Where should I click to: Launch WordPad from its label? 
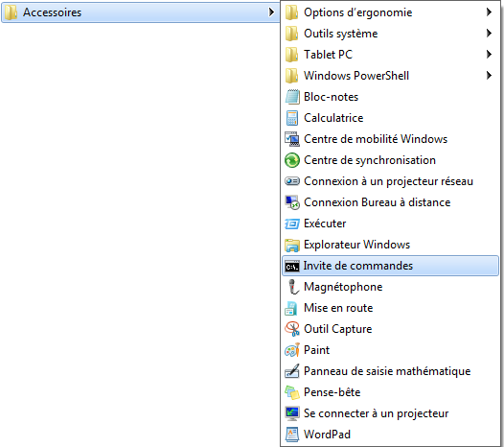[327, 435]
